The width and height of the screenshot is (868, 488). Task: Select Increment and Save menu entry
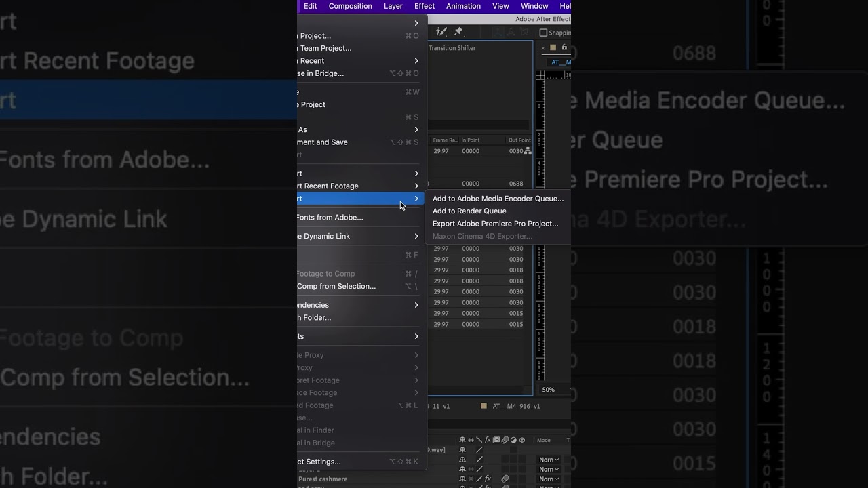(361, 142)
